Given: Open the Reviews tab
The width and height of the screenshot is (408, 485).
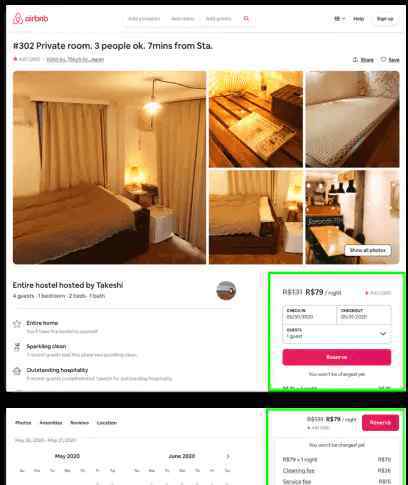Looking at the screenshot, I should [x=79, y=423].
